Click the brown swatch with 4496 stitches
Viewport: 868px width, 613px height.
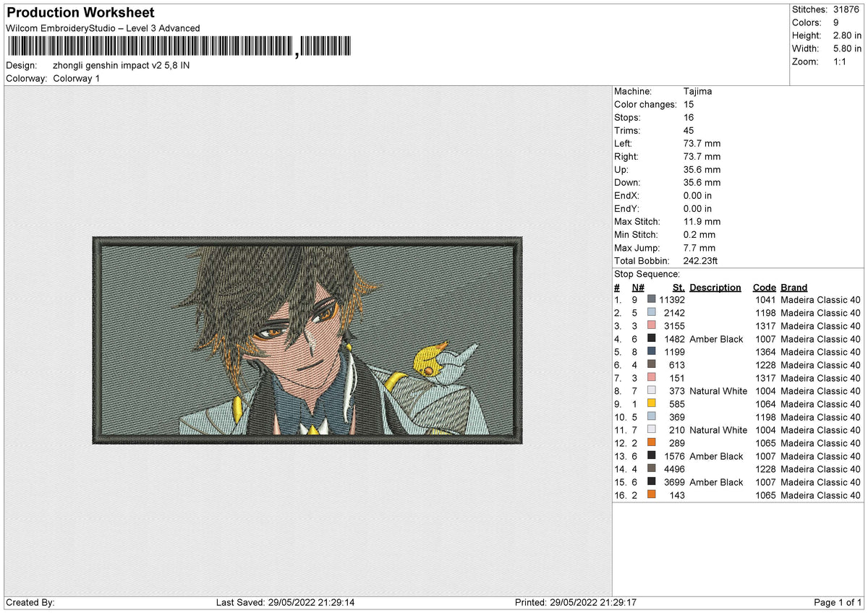pos(652,469)
